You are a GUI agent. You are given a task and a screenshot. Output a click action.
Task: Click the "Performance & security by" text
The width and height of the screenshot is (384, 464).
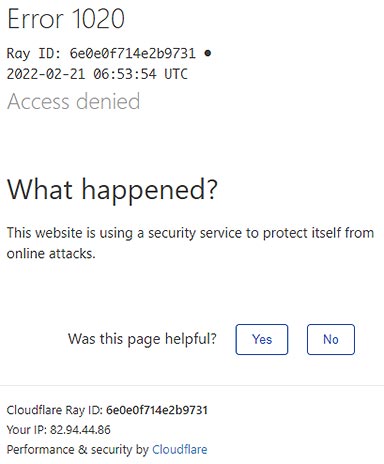click(78, 449)
